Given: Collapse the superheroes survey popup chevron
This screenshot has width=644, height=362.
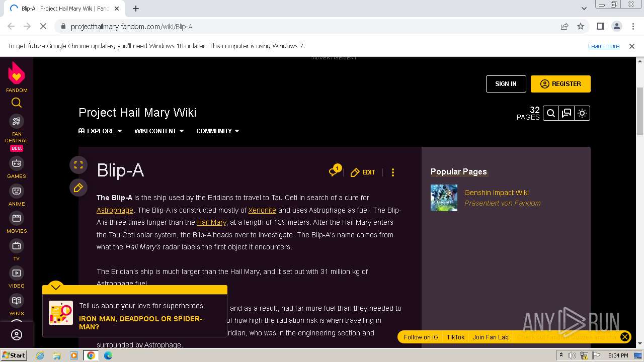Looking at the screenshot, I should pyautogui.click(x=56, y=287).
